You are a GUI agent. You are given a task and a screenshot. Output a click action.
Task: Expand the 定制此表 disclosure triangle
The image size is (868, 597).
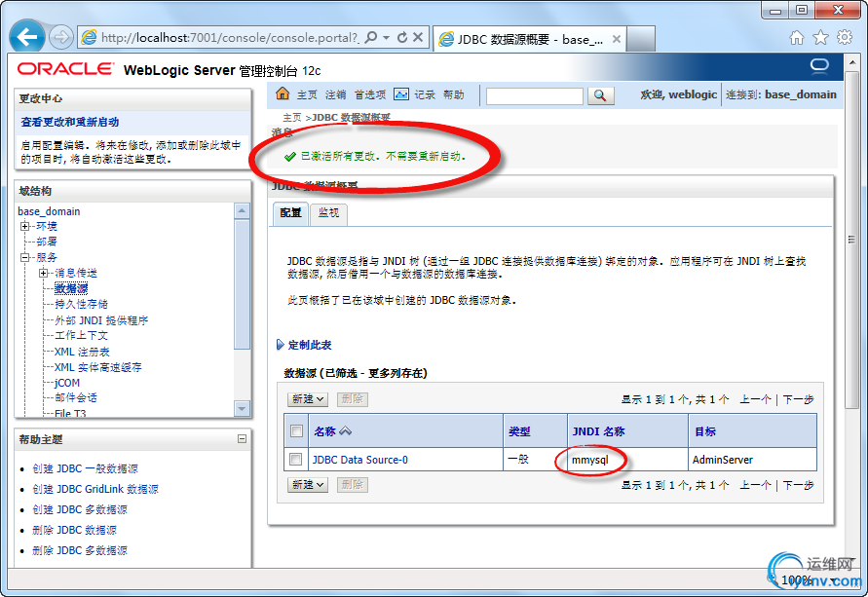coord(281,345)
